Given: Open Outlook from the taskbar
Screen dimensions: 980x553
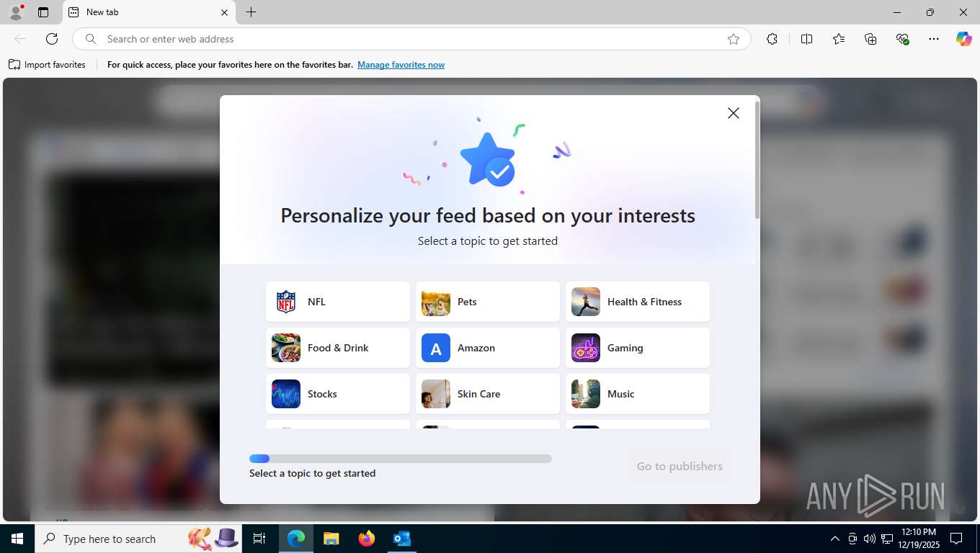Looking at the screenshot, I should point(401,539).
